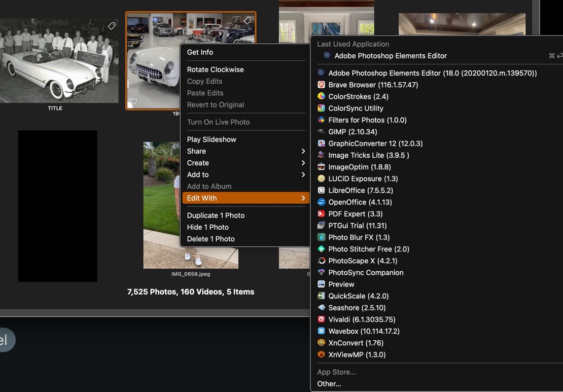563x392 pixels.
Task: Open the Edit With submenu arrow
Action: point(303,198)
